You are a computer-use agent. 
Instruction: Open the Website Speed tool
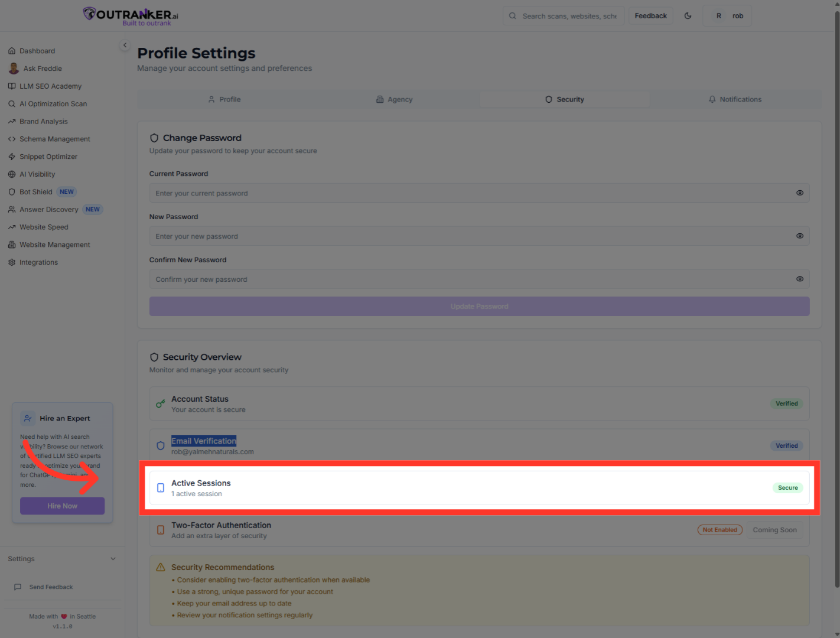coord(43,227)
